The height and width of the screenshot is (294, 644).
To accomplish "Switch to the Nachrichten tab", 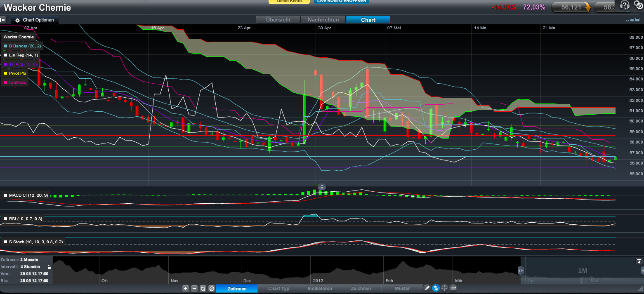I will click(x=323, y=20).
